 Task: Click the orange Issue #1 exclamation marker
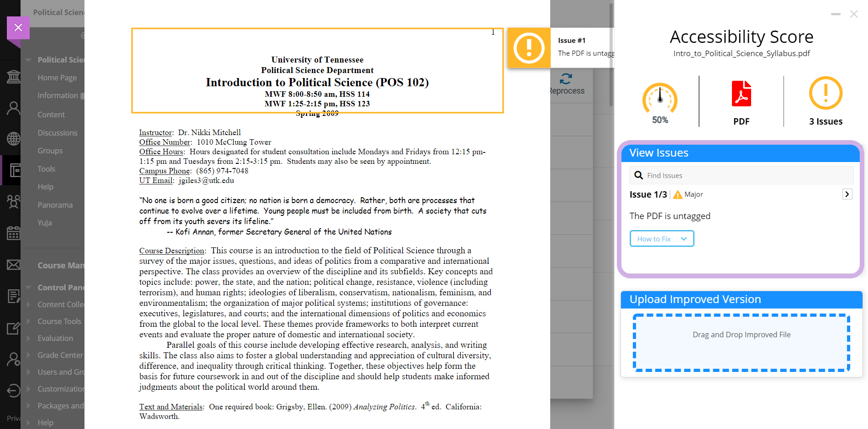coord(529,48)
